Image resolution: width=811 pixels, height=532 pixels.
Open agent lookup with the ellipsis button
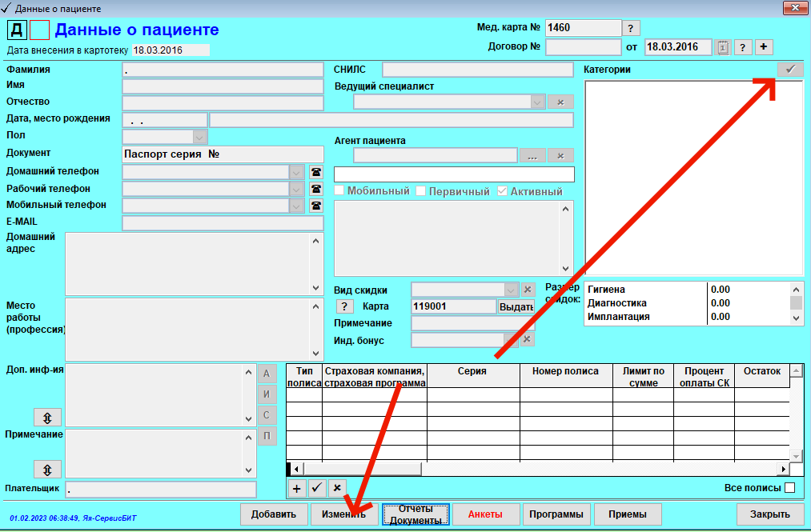point(532,156)
